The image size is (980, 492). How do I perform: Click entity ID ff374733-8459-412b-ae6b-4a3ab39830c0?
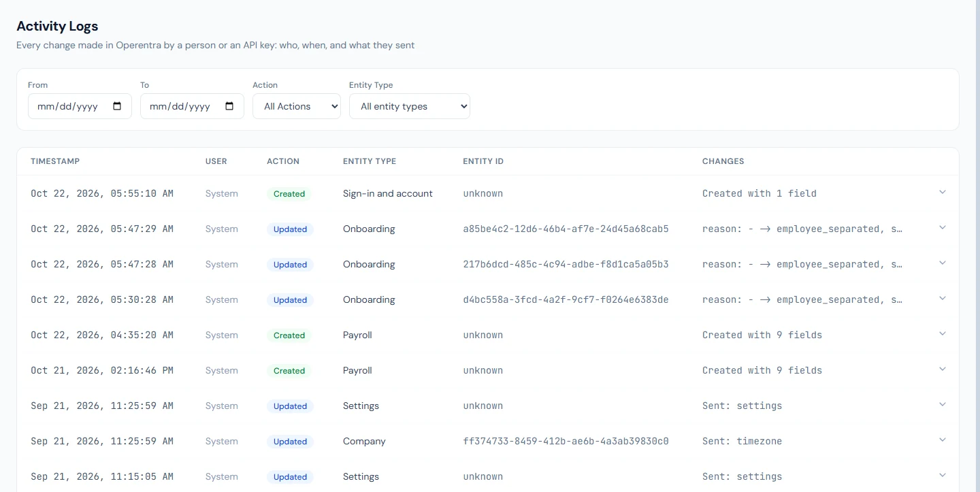pyautogui.click(x=566, y=441)
